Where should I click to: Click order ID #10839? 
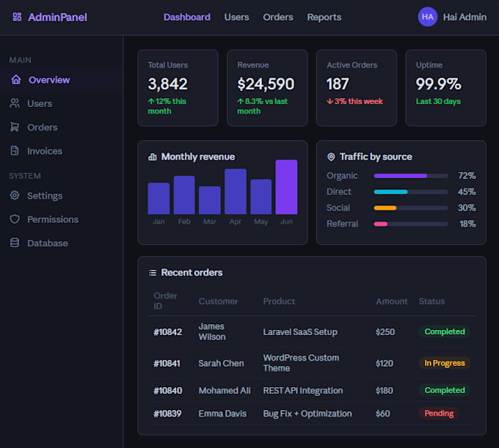(167, 414)
